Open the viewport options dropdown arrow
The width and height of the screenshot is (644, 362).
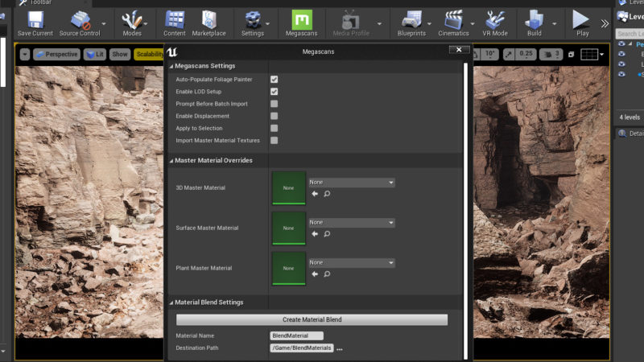pos(25,54)
